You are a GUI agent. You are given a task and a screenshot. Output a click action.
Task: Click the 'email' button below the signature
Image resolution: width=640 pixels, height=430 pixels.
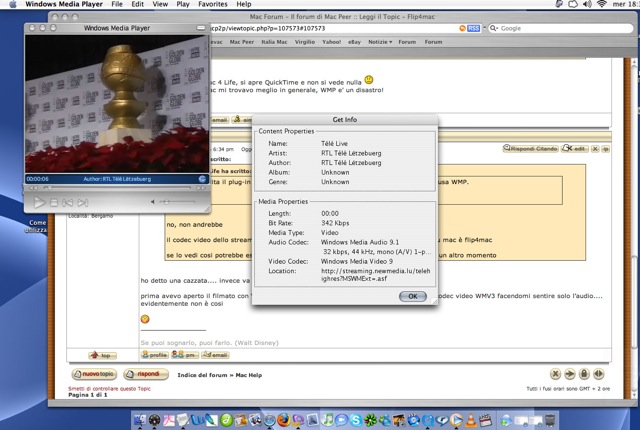click(215, 355)
